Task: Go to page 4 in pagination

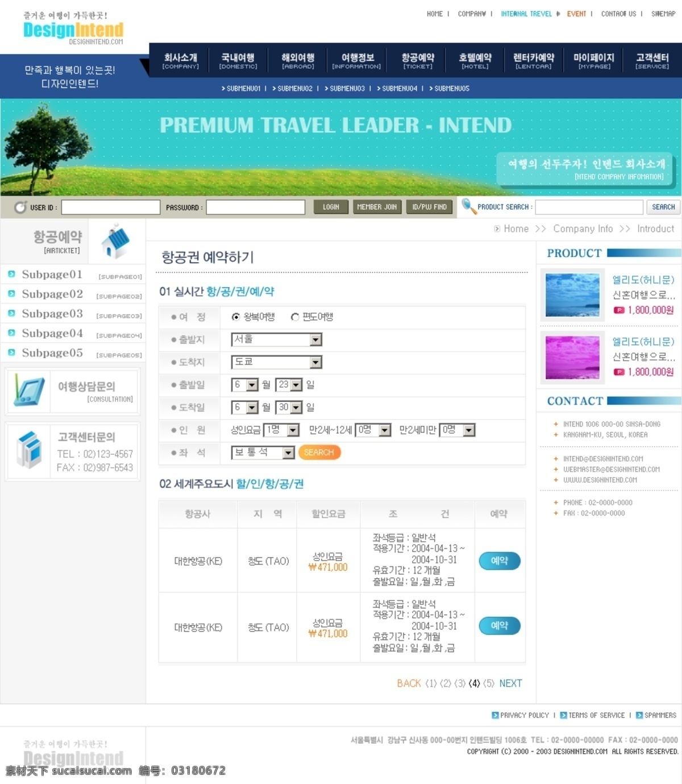Action: pos(475,683)
